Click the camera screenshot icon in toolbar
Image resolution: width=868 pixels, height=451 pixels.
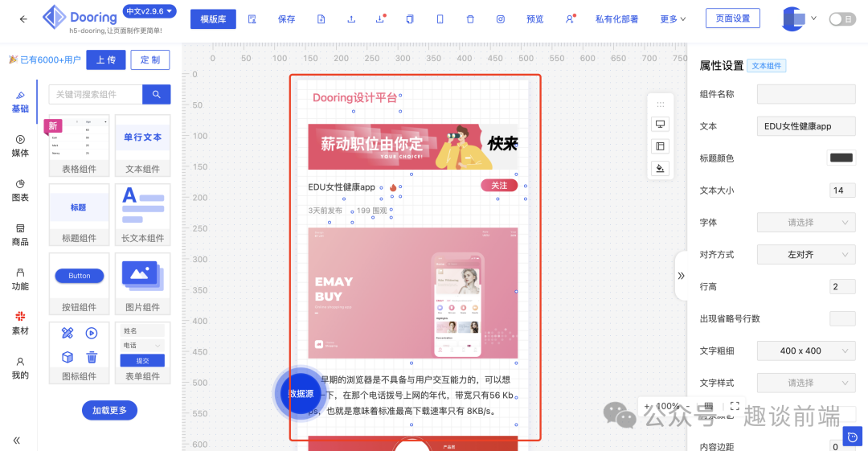(501, 18)
